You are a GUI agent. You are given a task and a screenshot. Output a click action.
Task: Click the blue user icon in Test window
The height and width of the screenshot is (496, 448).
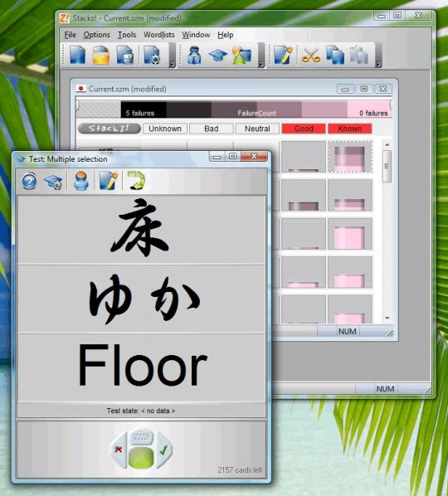click(81, 182)
